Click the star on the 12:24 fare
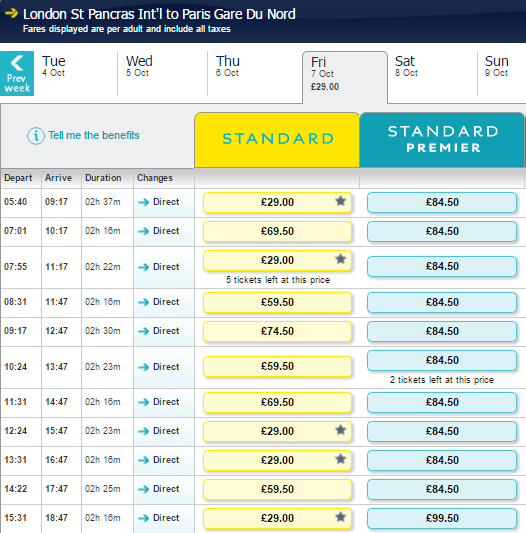Viewport: 526px width, 533px height. [x=340, y=430]
